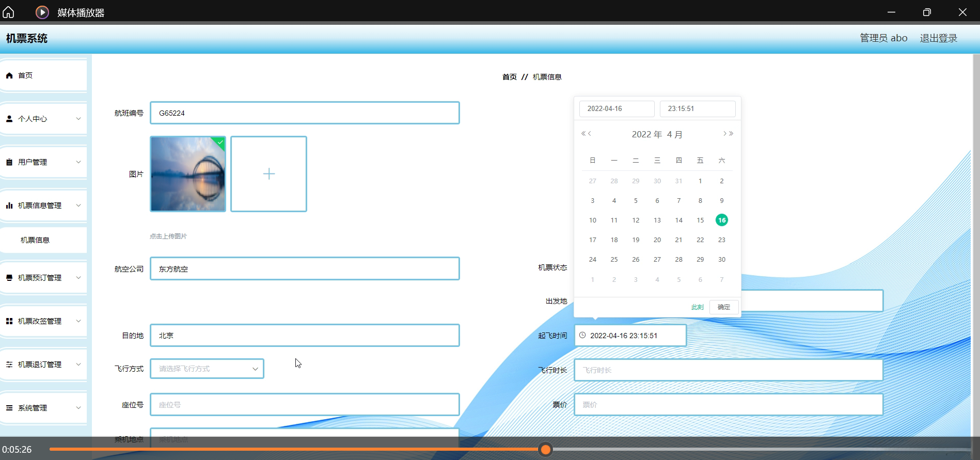980x460 pixels.
Task: Expand the 个人中心 menu chevron
Action: [x=78, y=119]
